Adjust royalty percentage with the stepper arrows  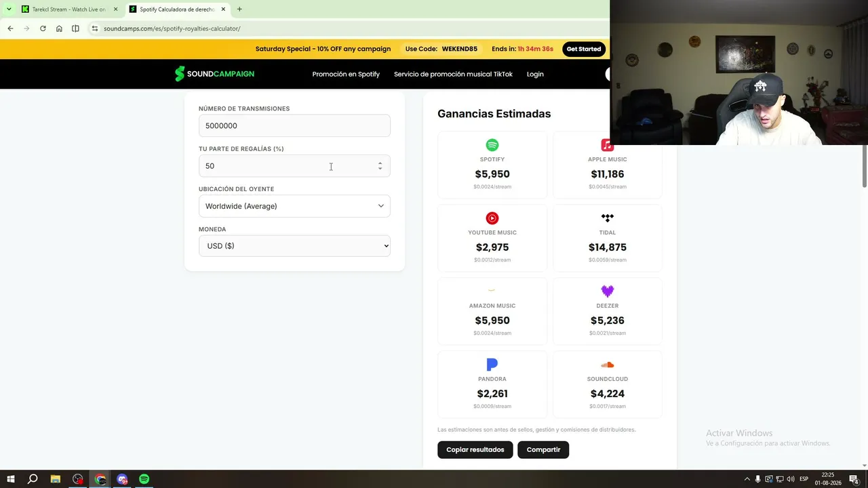click(x=380, y=165)
